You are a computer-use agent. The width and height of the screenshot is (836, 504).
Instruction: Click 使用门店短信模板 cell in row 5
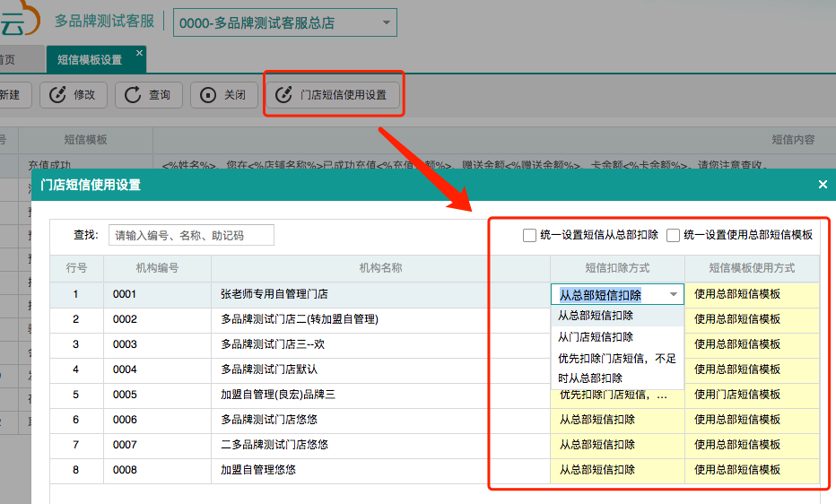point(752,395)
